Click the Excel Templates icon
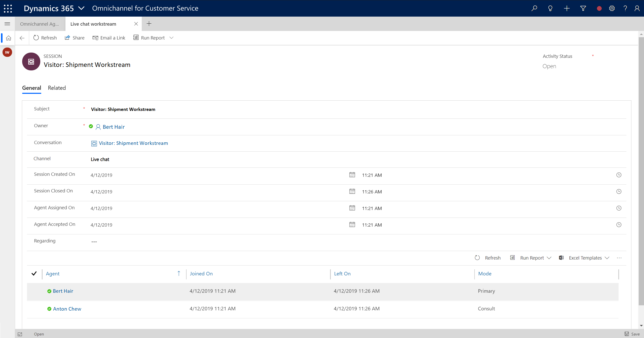This screenshot has width=644, height=338. [x=562, y=258]
